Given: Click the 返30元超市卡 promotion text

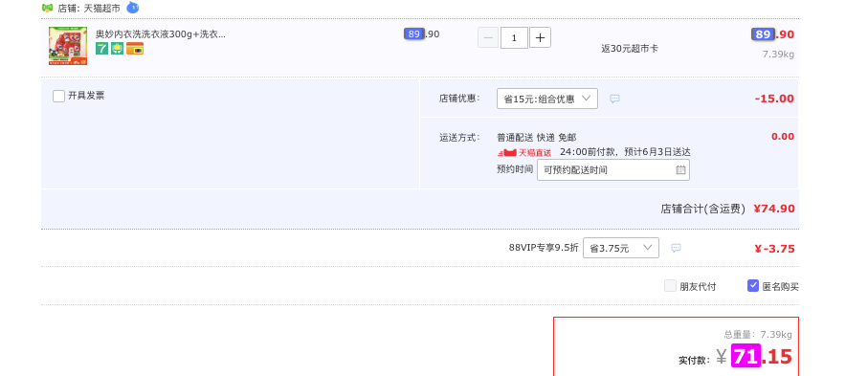Looking at the screenshot, I should click(x=630, y=49).
